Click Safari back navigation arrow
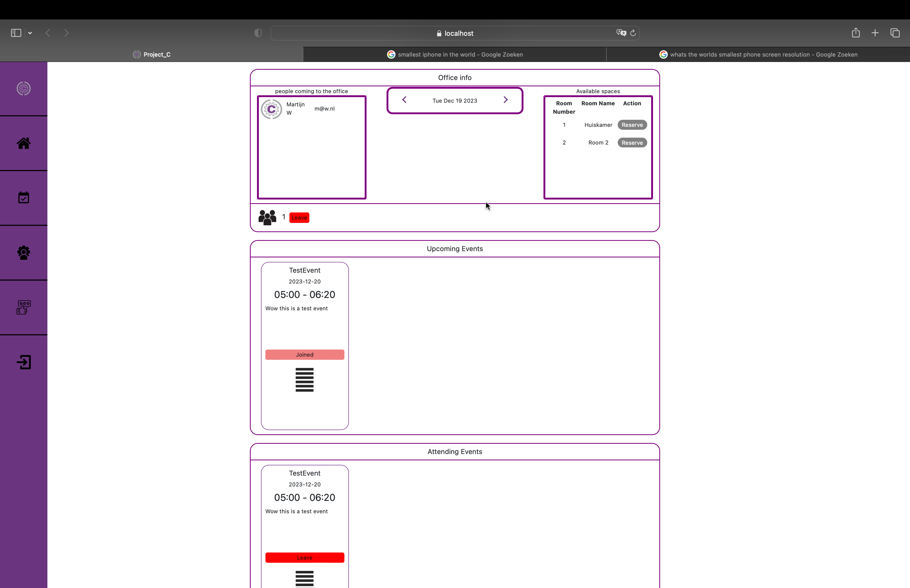 pos(48,33)
